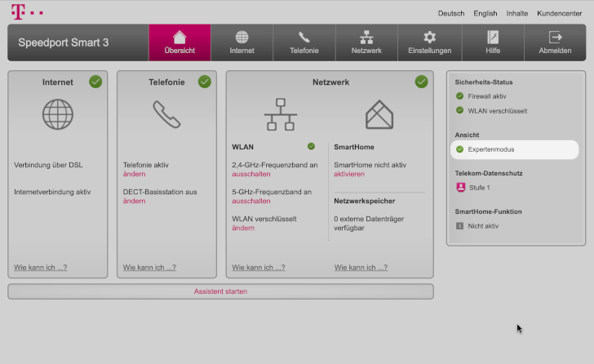Screen dimensions: 594x364
Task: Switch language to English
Action: 485,13
